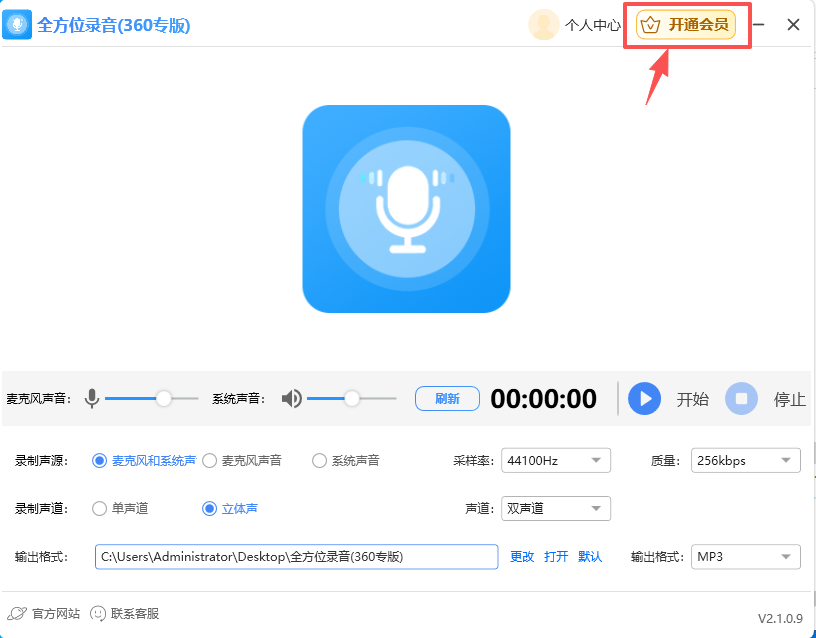Screen dimensions: 816x638
Task: Open the 输出格式 MP3 dropdown
Action: click(x=745, y=557)
